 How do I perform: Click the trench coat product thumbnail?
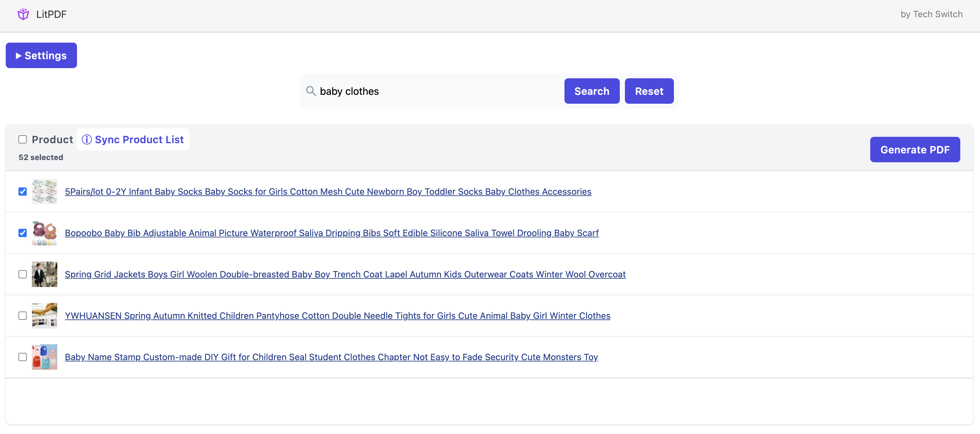pyautogui.click(x=45, y=274)
